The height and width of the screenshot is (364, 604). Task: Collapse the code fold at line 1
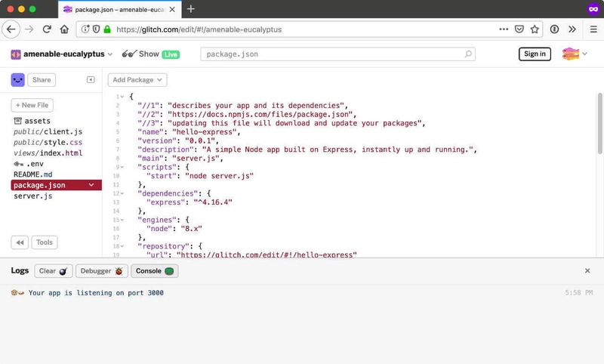122,97
